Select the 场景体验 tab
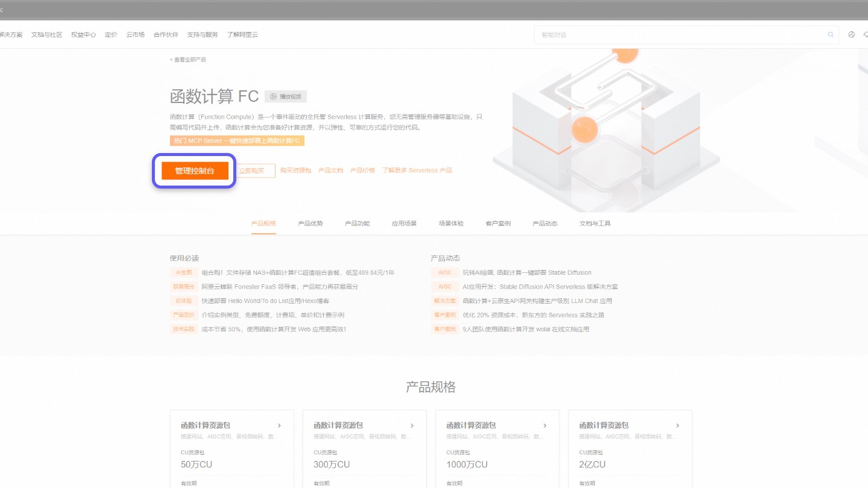 click(x=451, y=224)
